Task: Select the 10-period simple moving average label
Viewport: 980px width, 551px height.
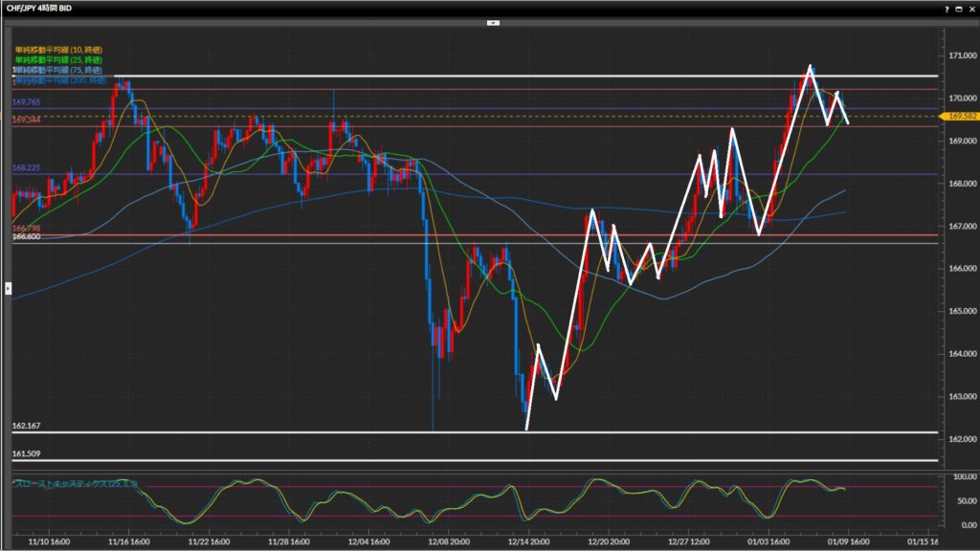Action: click(61, 50)
